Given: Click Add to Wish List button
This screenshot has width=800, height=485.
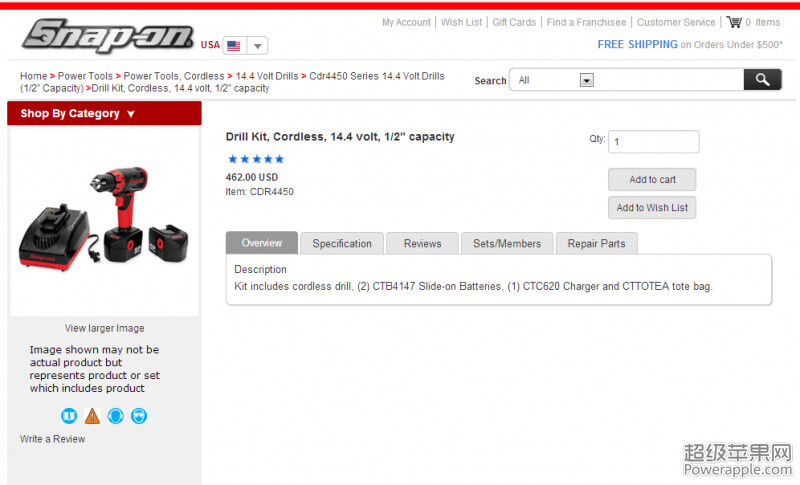Looking at the screenshot, I should [x=652, y=208].
